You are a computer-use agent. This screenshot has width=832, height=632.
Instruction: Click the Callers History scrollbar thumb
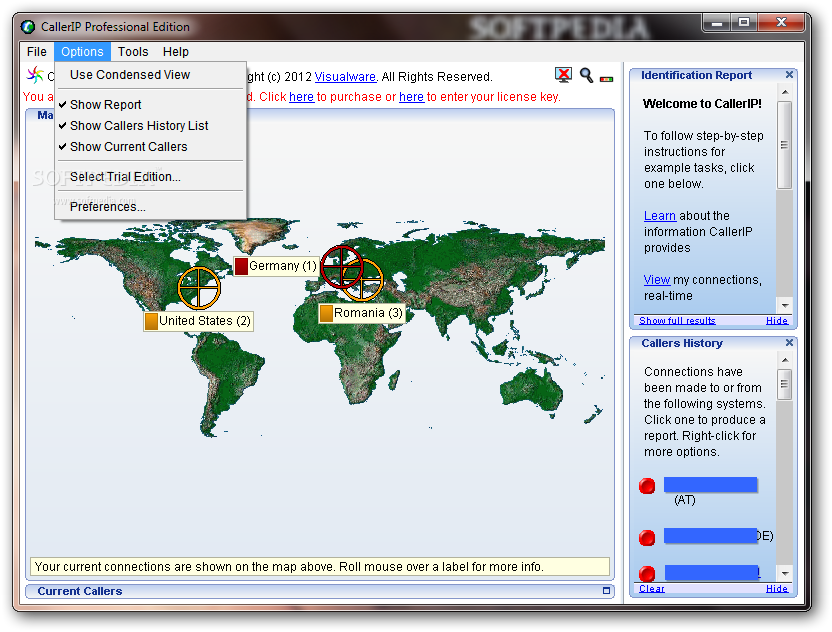pyautogui.click(x=785, y=384)
